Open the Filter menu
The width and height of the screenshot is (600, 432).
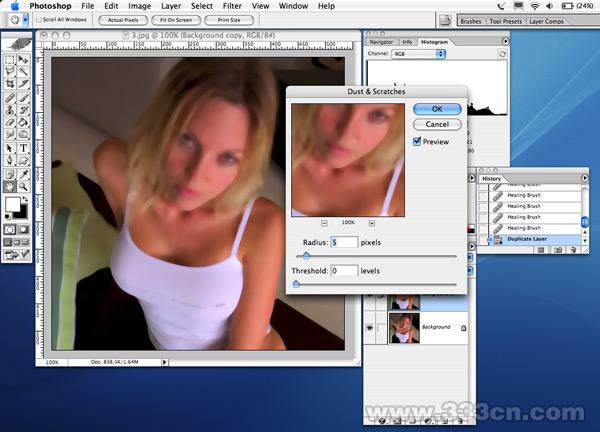[x=232, y=5]
